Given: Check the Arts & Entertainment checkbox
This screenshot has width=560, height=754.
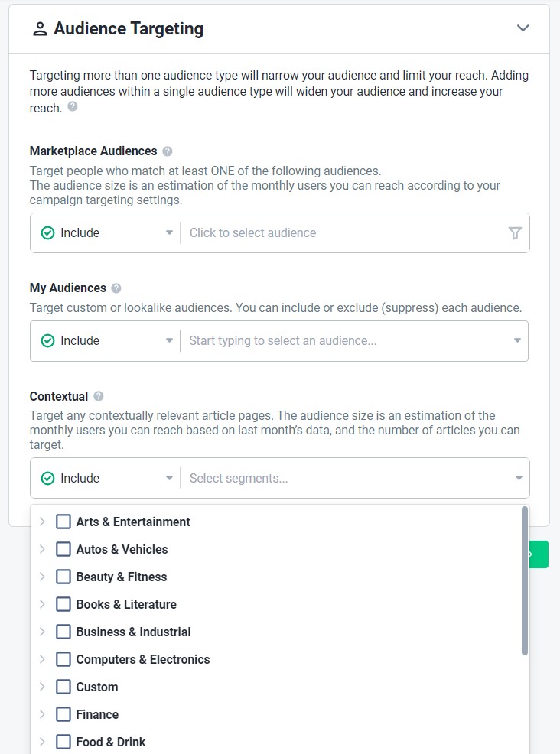Looking at the screenshot, I should tap(63, 522).
